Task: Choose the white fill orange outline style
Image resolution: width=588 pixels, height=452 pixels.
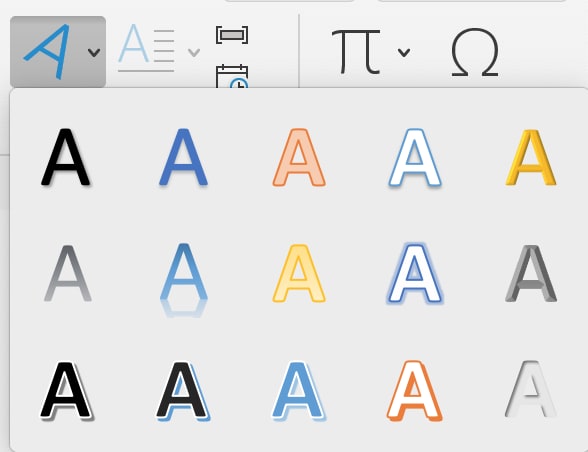Action: click(x=415, y=391)
